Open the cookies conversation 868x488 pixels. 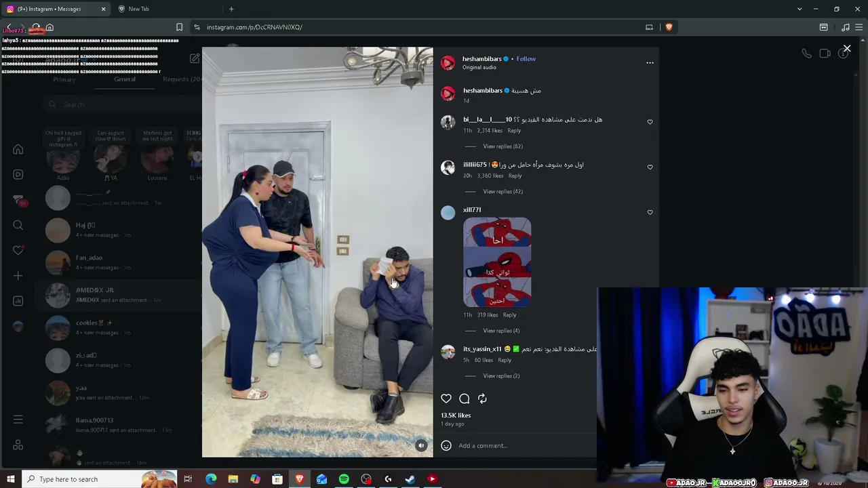(119, 327)
